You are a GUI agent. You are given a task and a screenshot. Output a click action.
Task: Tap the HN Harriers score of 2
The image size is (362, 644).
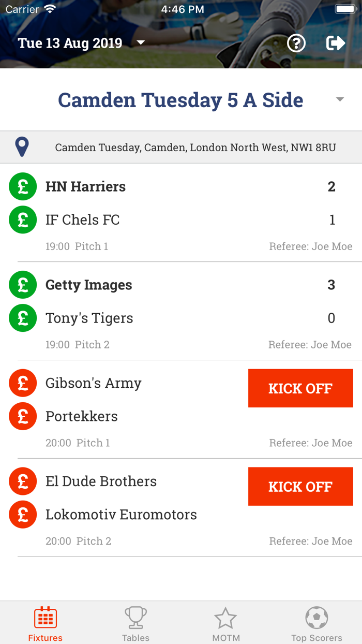[x=331, y=186]
